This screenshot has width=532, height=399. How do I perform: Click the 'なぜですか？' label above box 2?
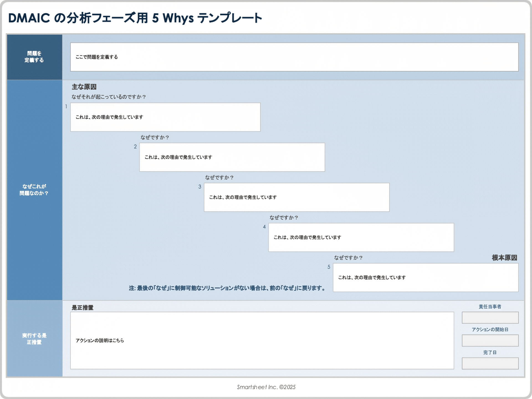[155, 137]
